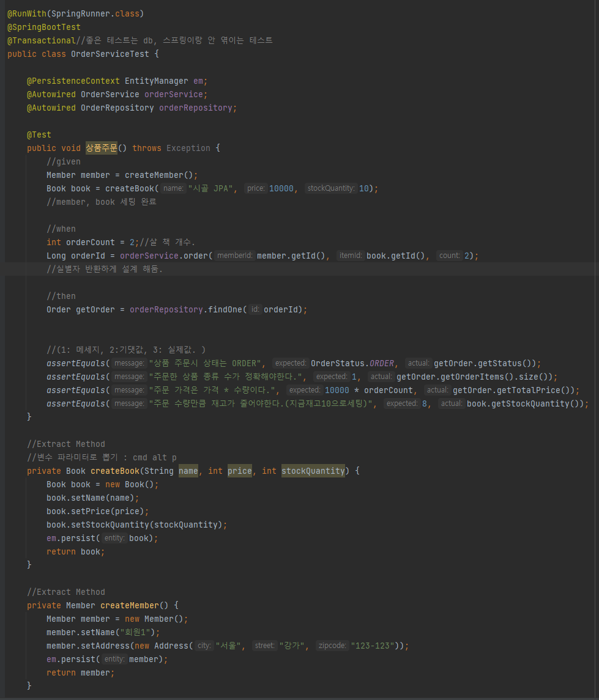Click the highlighted price parameter in createBook signature
The width and height of the screenshot is (599, 700).
[x=239, y=471]
